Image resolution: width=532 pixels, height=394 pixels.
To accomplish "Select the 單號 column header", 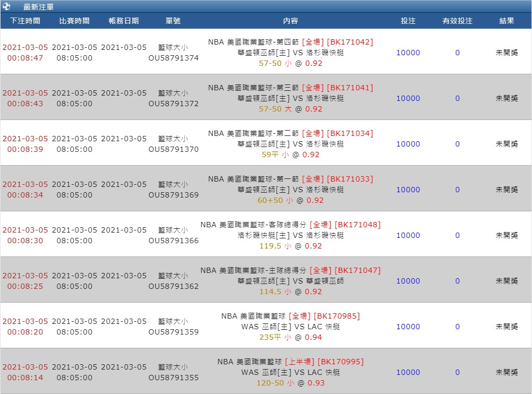I will click(x=173, y=21).
